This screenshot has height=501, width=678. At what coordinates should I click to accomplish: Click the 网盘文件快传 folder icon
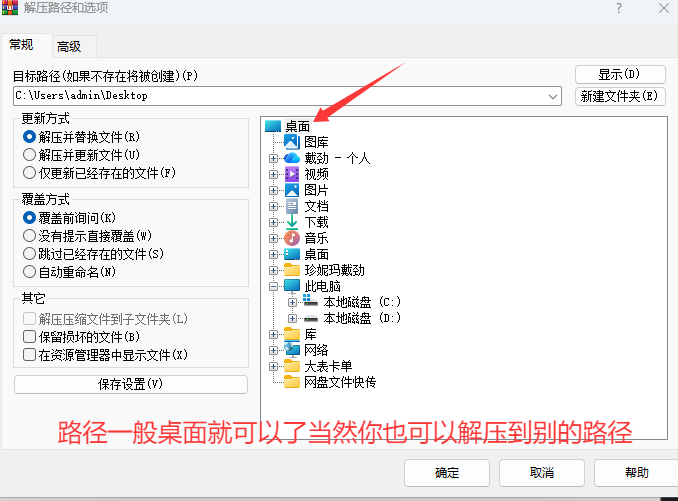292,382
